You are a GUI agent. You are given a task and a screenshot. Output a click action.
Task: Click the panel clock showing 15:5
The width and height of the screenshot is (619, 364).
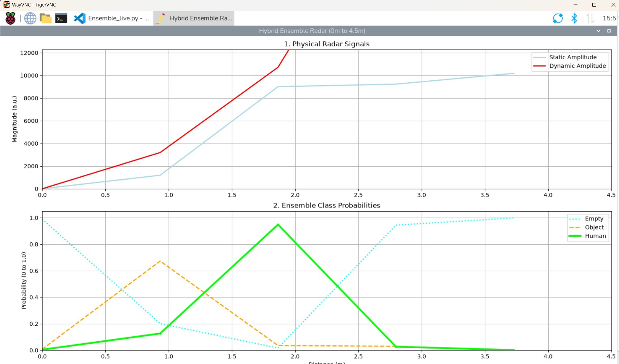(x=610, y=18)
